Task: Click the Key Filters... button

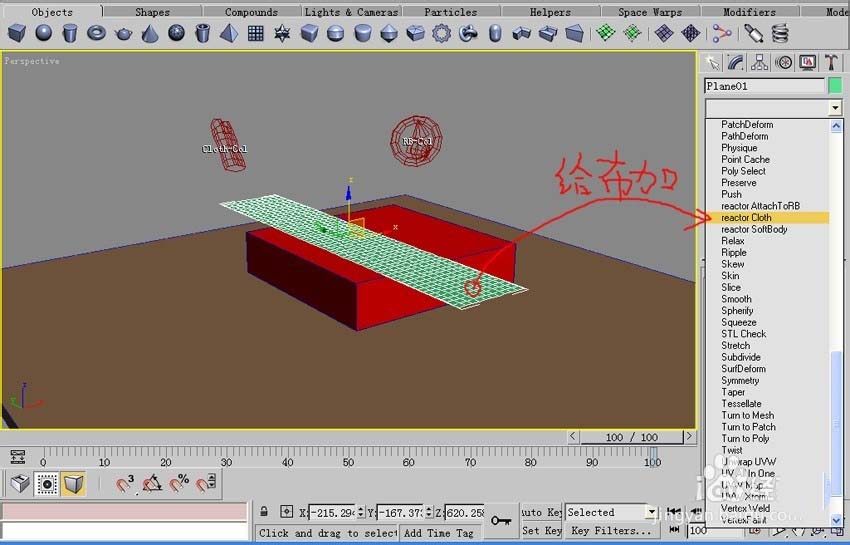Action: tap(611, 531)
